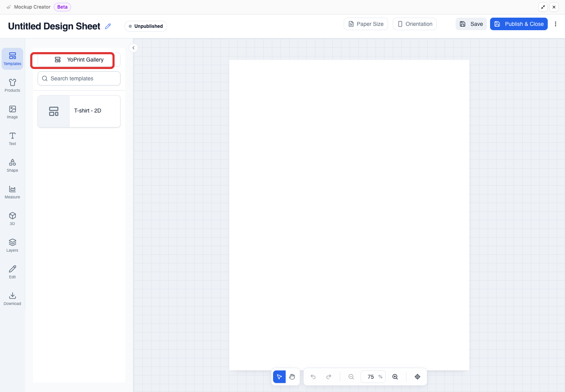Focus the Search templates field
The height and width of the screenshot is (392, 565).
point(79,78)
